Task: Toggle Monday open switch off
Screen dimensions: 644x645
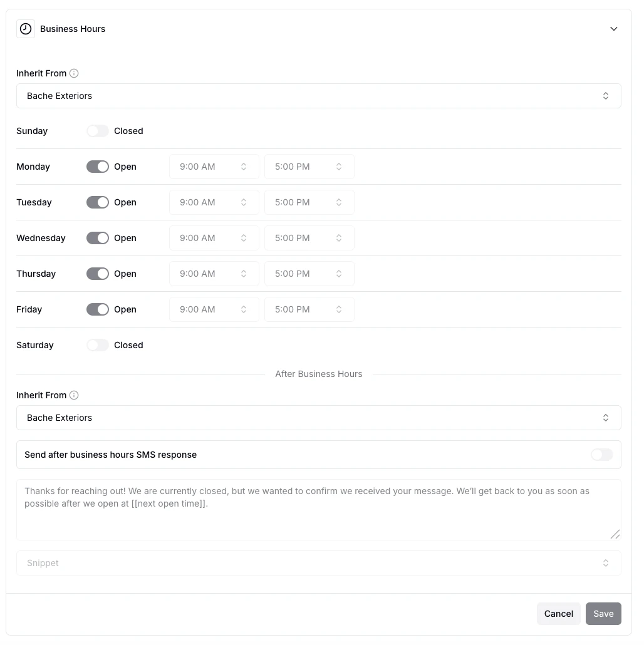Action: pos(98,167)
